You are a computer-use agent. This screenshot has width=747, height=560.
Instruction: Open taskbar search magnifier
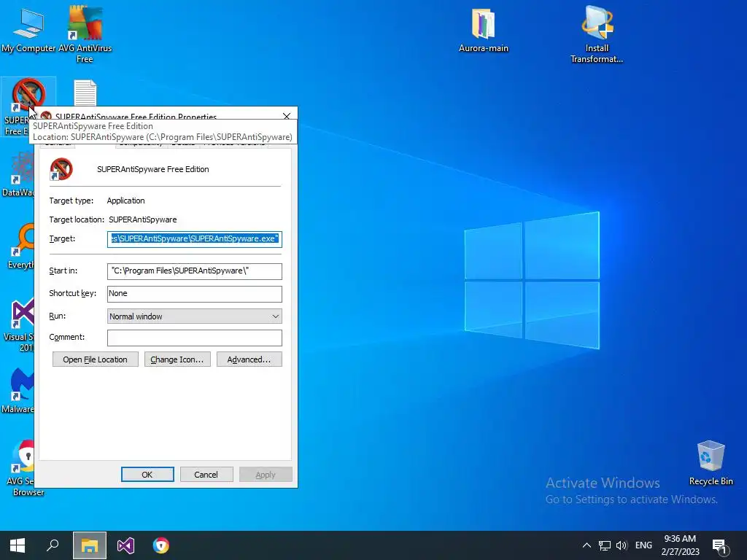pyautogui.click(x=53, y=545)
